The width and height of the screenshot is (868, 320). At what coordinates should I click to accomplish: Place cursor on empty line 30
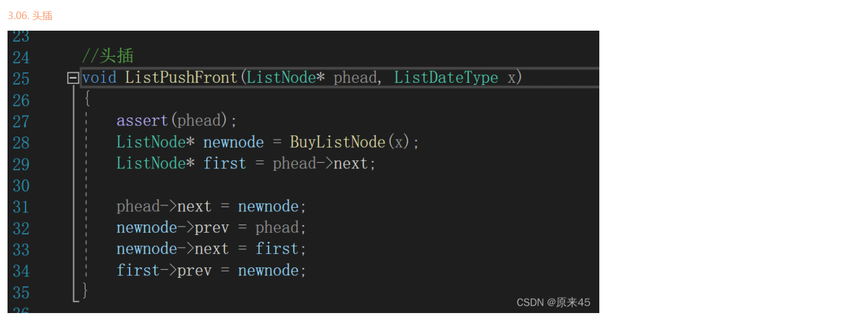click(x=232, y=185)
